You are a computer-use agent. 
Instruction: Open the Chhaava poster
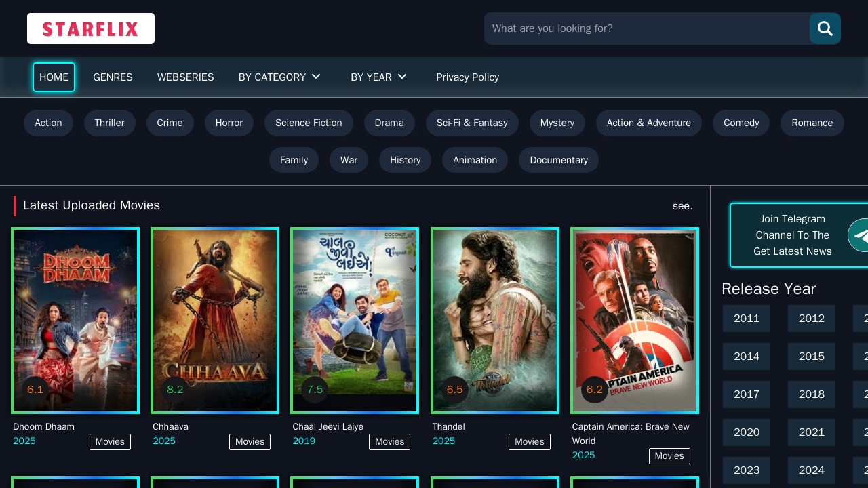click(x=215, y=321)
